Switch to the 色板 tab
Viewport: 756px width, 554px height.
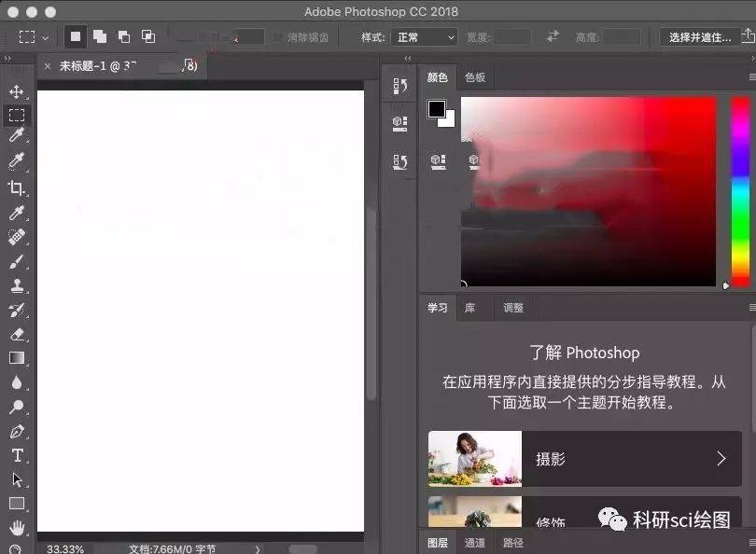point(475,77)
